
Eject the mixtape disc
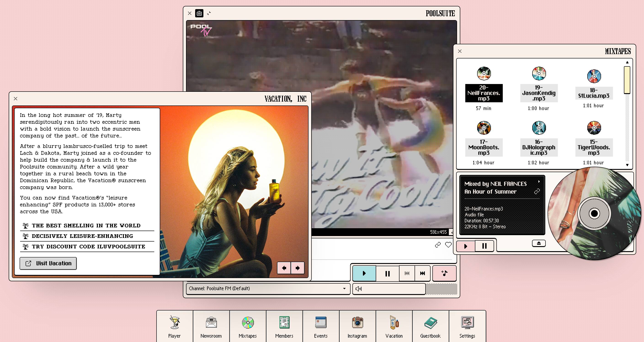coord(539,243)
